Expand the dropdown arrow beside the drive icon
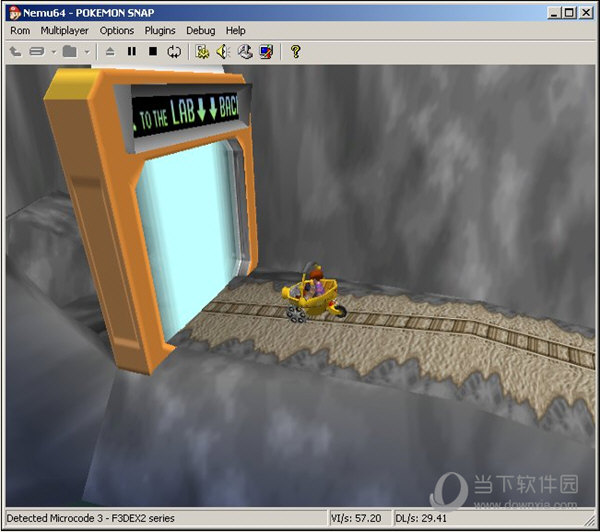Screen dimensions: 600x532 point(53,51)
